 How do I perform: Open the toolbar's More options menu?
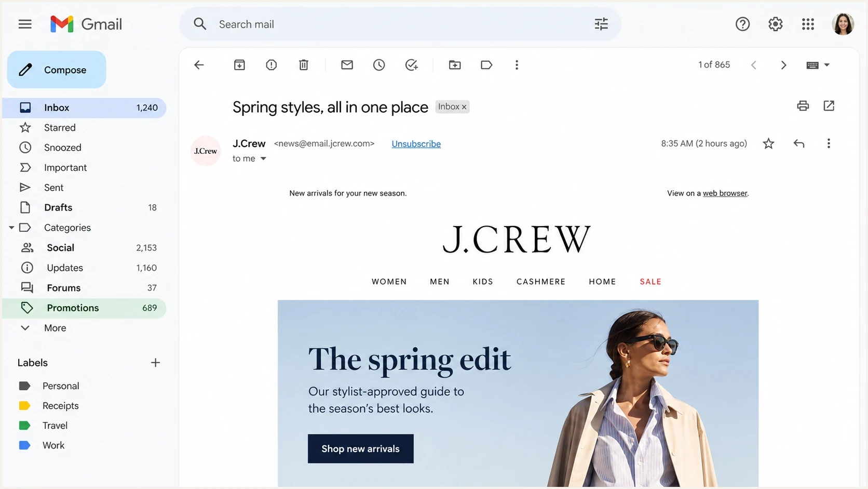pyautogui.click(x=517, y=65)
